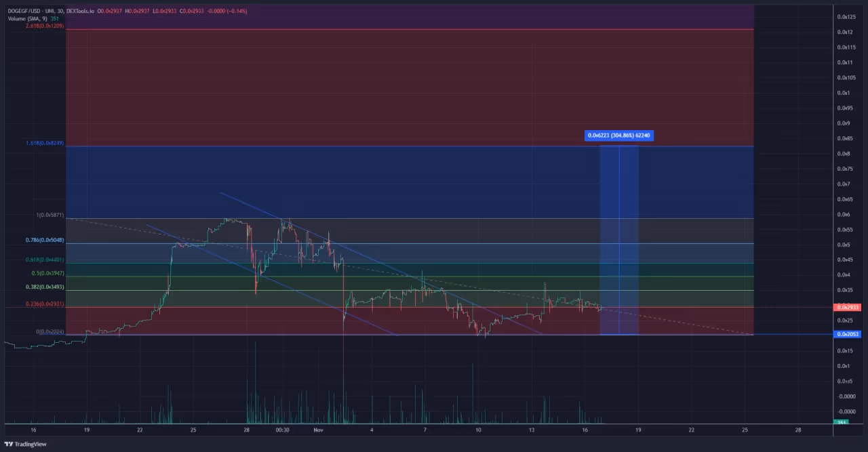Click the Nov label on time axis
This screenshot has height=452, width=868.
[319, 430]
